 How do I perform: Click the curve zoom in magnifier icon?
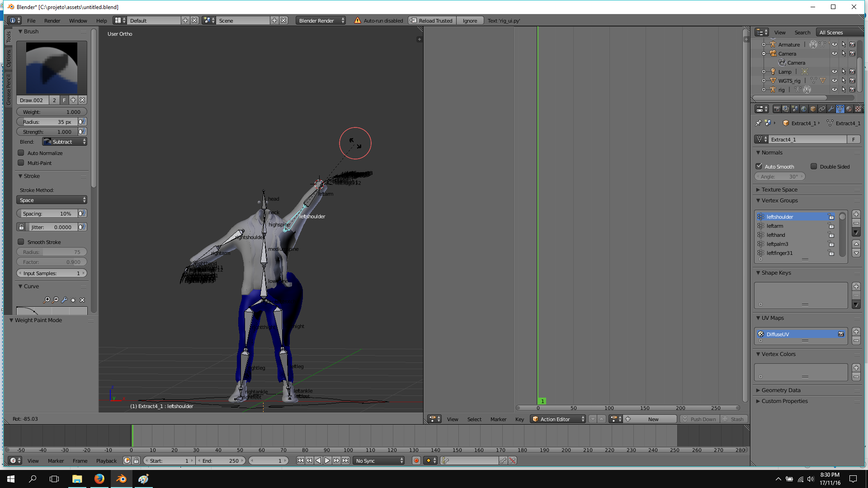tap(47, 300)
